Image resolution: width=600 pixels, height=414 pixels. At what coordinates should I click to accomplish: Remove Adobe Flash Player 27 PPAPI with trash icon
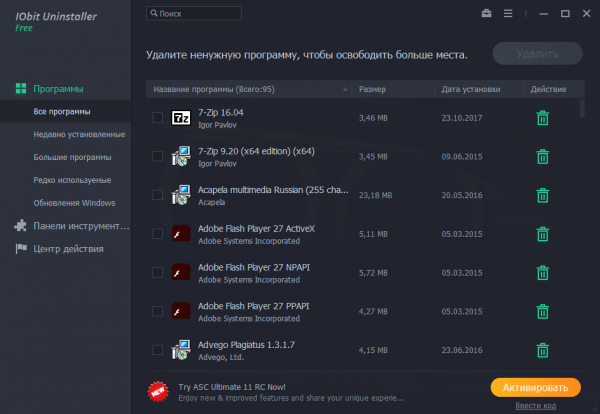point(543,311)
